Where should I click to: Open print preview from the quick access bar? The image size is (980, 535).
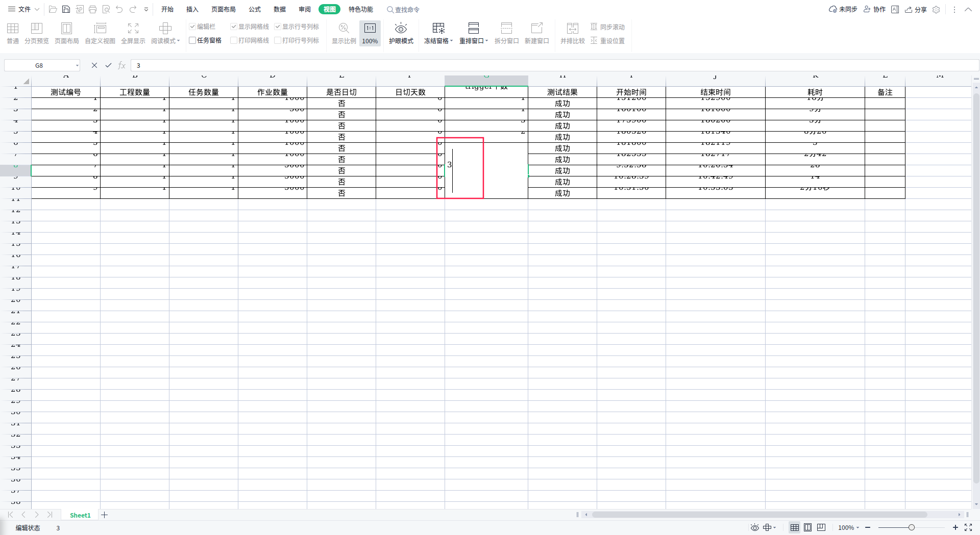(106, 9)
